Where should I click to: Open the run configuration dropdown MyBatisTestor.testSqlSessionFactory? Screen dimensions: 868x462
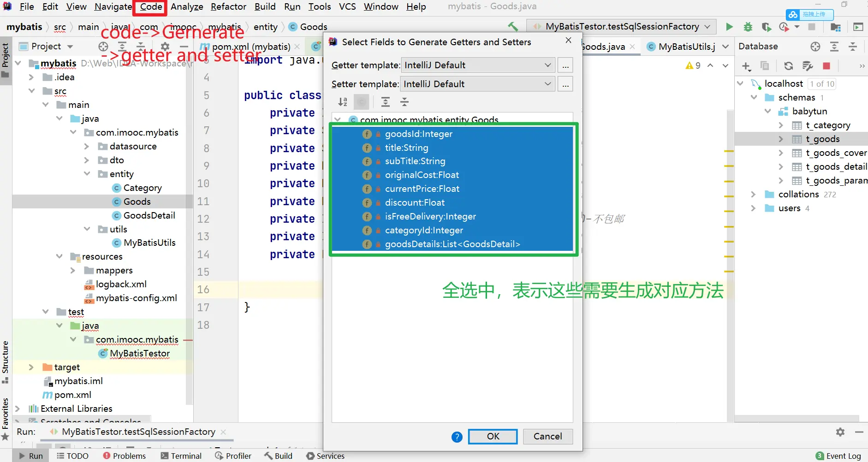(622, 27)
